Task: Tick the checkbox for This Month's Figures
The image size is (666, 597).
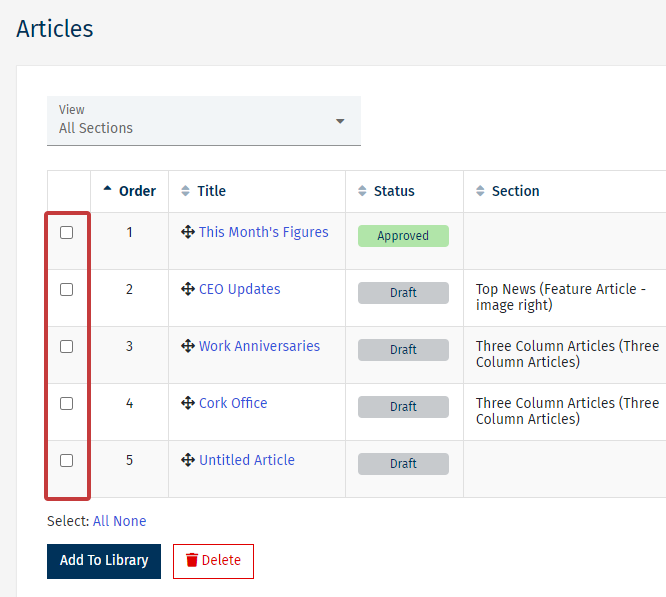Action: [x=67, y=232]
